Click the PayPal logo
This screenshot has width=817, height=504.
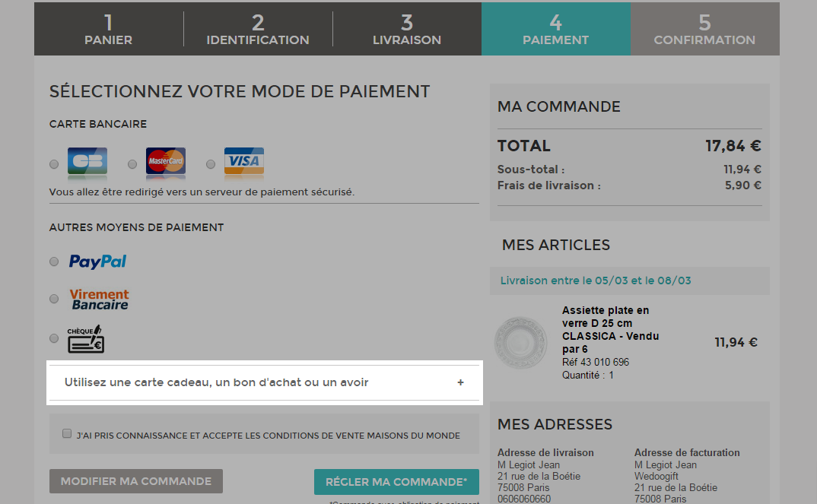click(x=97, y=262)
